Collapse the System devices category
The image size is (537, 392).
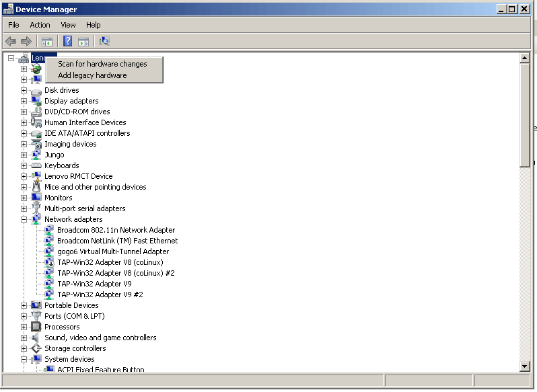[x=24, y=359]
